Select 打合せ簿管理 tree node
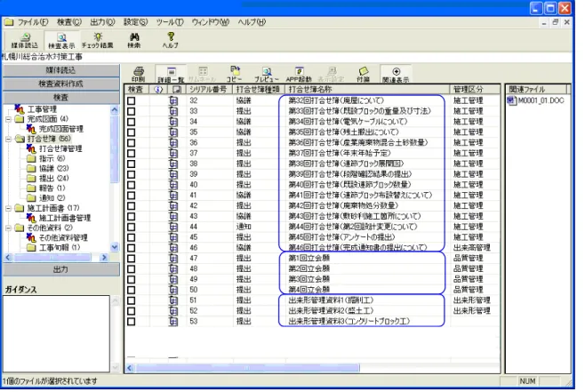 point(60,148)
